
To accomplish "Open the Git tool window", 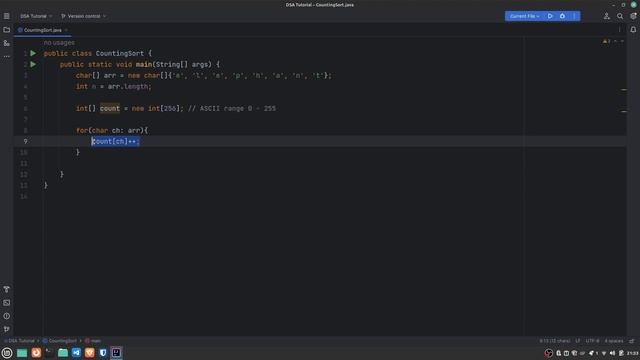I will 7,329.
